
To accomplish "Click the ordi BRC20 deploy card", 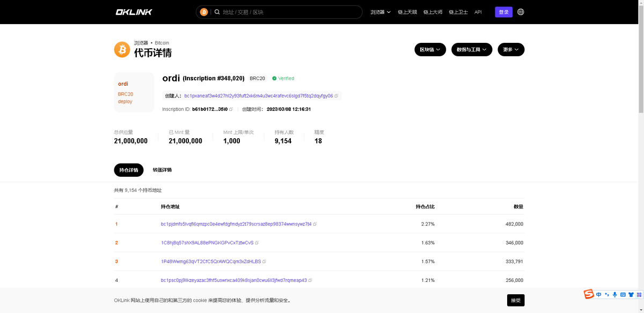I will (134, 92).
